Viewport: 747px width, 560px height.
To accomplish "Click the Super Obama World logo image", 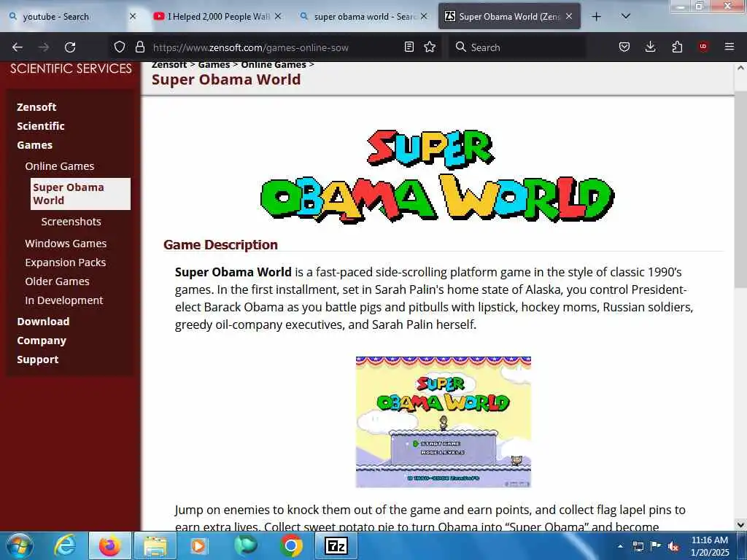I will click(438, 175).
